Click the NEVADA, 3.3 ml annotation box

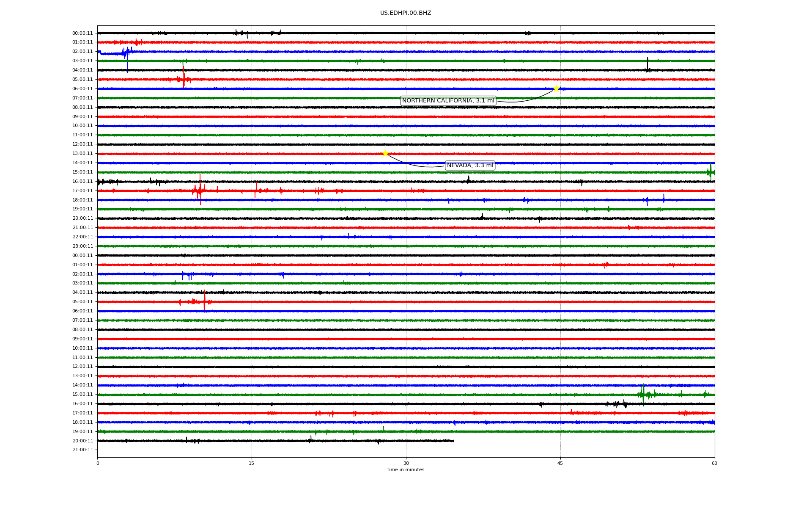pyautogui.click(x=470, y=166)
